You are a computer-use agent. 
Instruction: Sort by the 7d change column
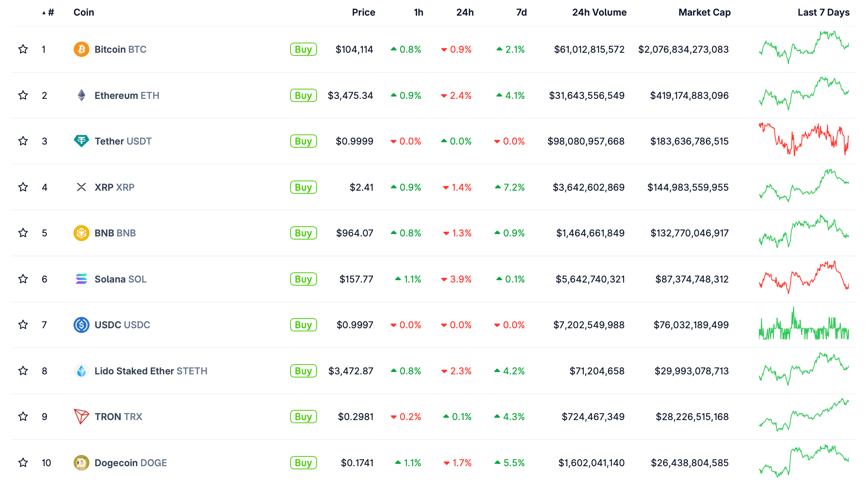tap(521, 13)
